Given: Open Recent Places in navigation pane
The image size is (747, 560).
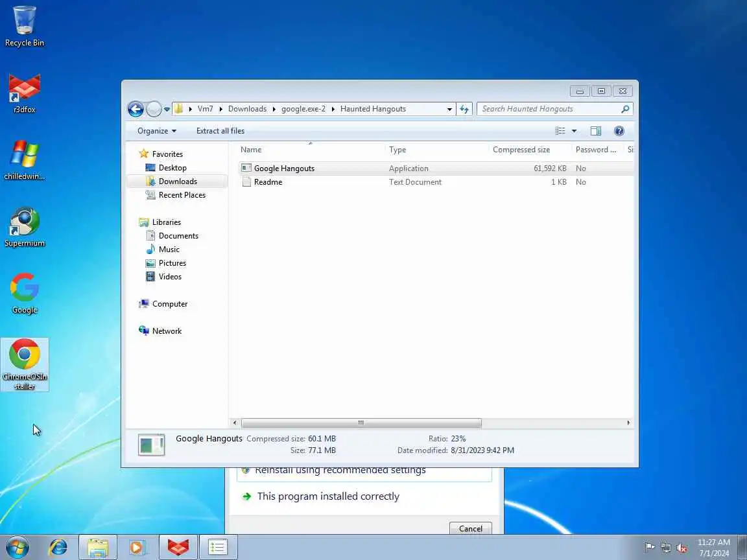Looking at the screenshot, I should click(x=182, y=194).
